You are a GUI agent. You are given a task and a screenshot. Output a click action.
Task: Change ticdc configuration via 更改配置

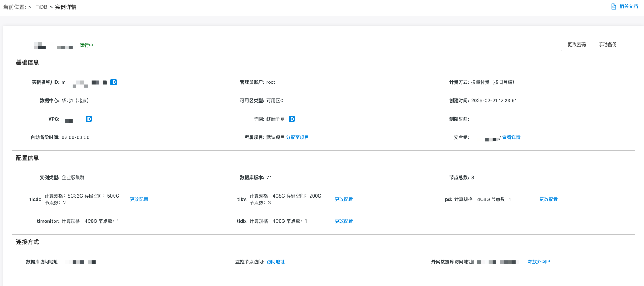[x=139, y=199]
